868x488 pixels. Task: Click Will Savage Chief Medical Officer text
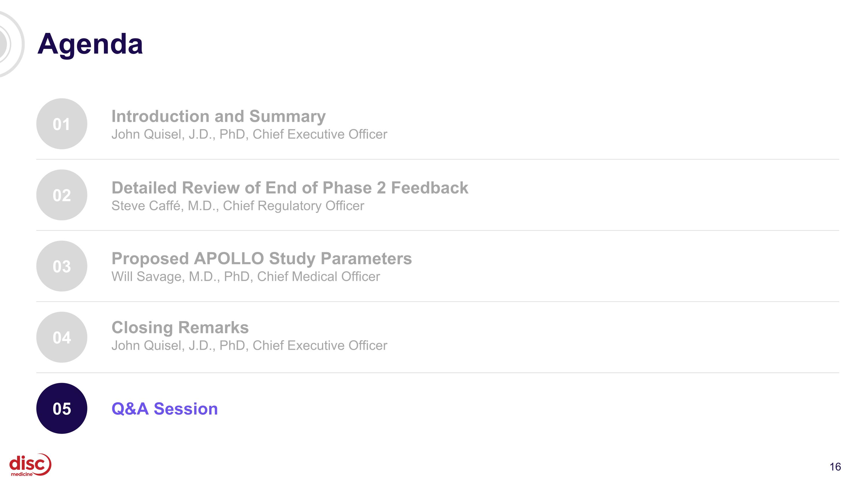pyautogui.click(x=246, y=277)
